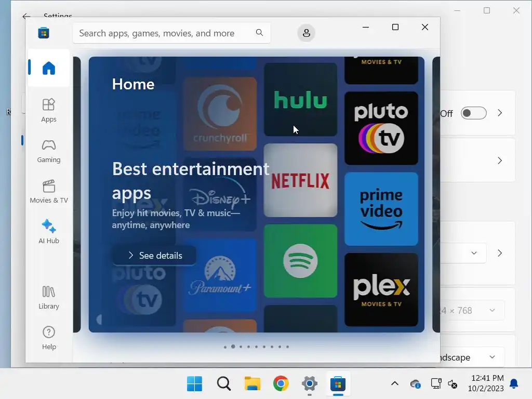Go back in the Settings window
Viewport: 532px width, 399px height.
click(26, 16)
